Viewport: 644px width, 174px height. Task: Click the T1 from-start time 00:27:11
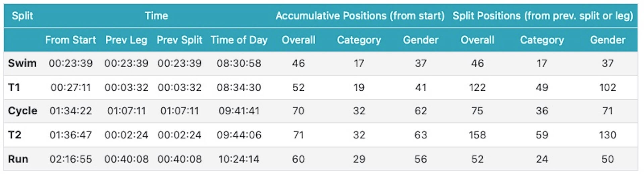tap(70, 87)
